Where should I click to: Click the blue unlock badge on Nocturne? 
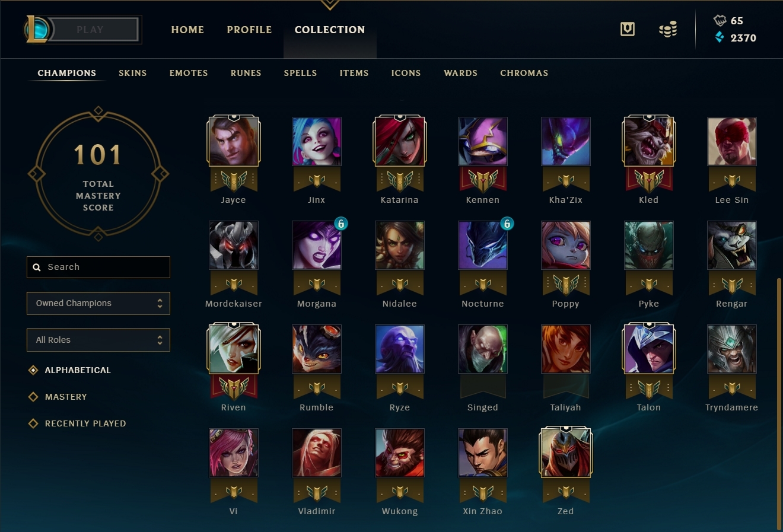point(507,224)
